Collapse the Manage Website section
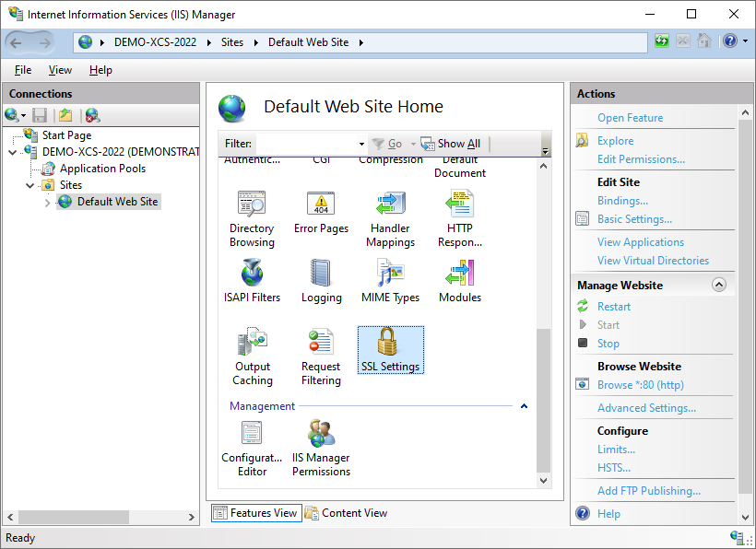This screenshot has width=756, height=549. 719,286
